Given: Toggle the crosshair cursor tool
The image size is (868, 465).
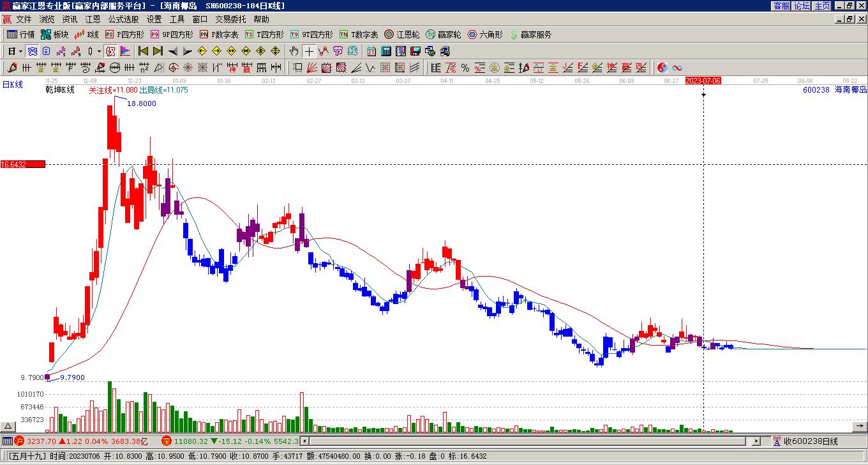Looking at the screenshot, I should [x=309, y=51].
